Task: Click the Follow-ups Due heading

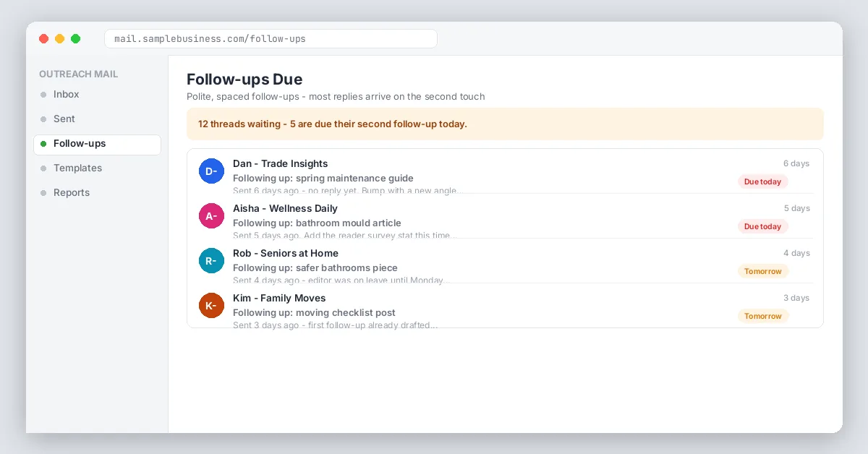Action: point(244,80)
